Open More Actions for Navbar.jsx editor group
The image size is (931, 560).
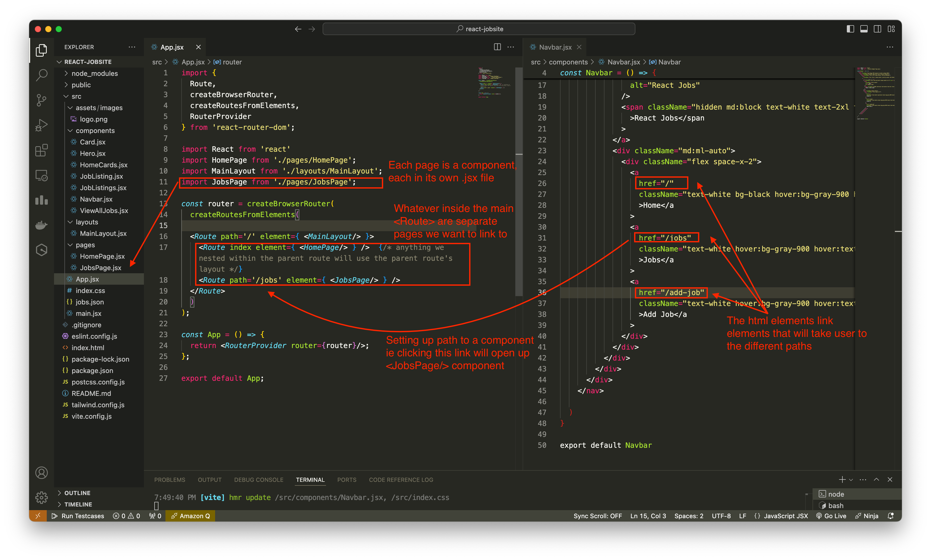pyautogui.click(x=889, y=47)
